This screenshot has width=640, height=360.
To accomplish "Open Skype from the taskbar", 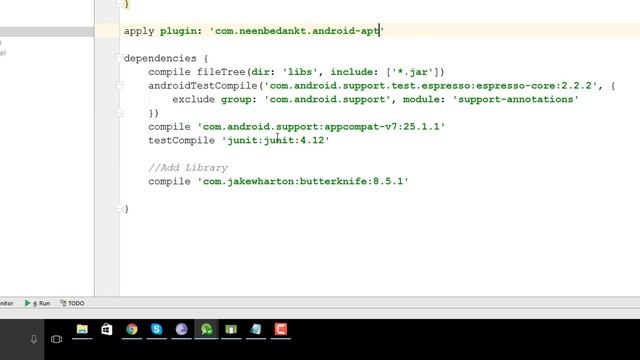I will pos(157,329).
